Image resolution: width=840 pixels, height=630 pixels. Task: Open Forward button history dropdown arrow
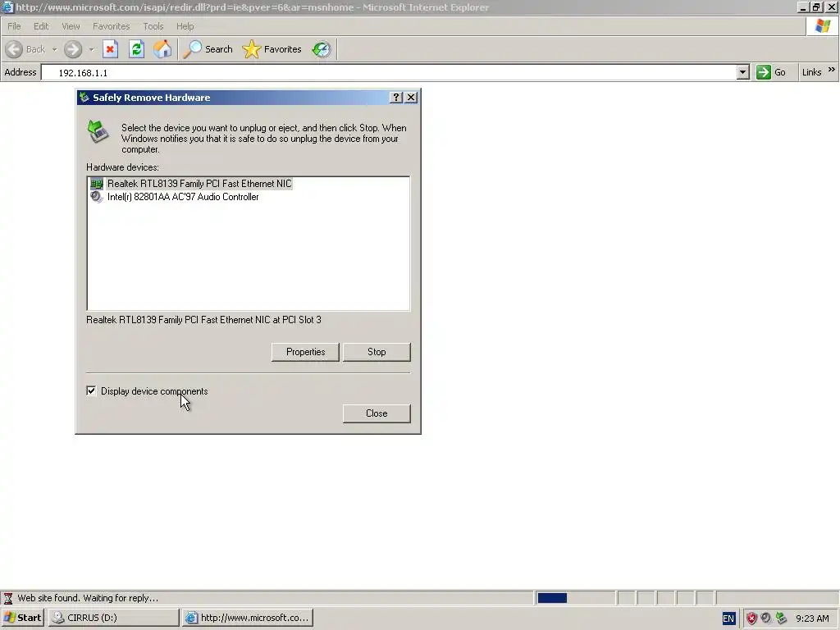tap(92, 49)
